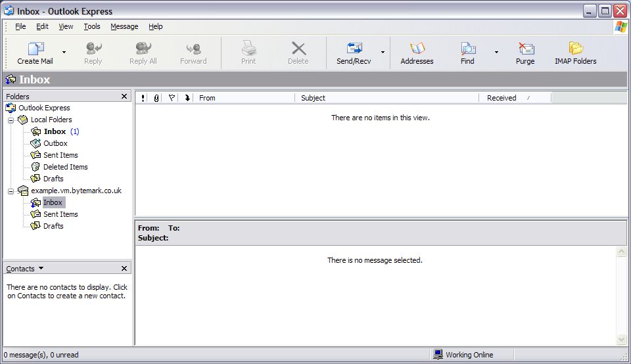Close the Contacts pane
The height and width of the screenshot is (364, 631).
pos(124,268)
